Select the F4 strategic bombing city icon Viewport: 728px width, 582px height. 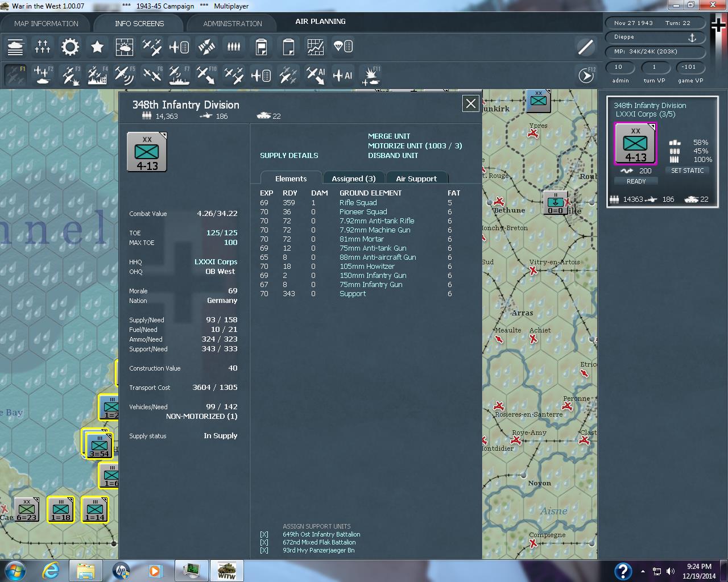tap(97, 75)
